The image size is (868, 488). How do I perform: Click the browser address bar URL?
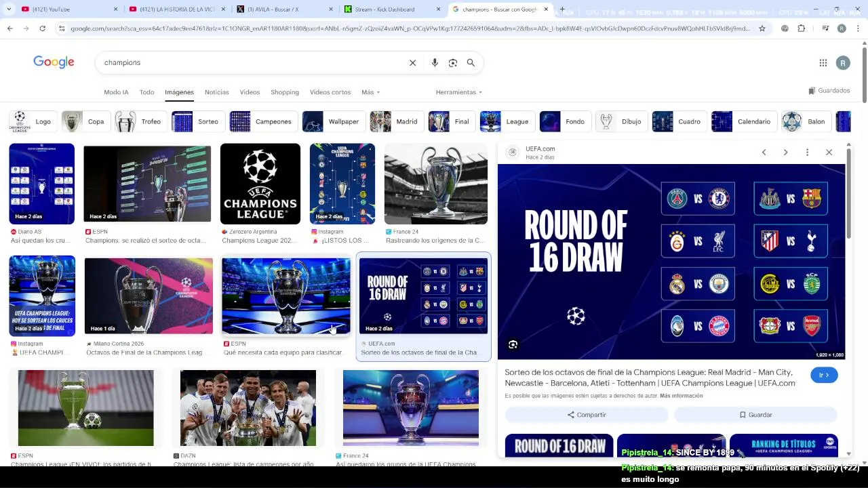410,28
